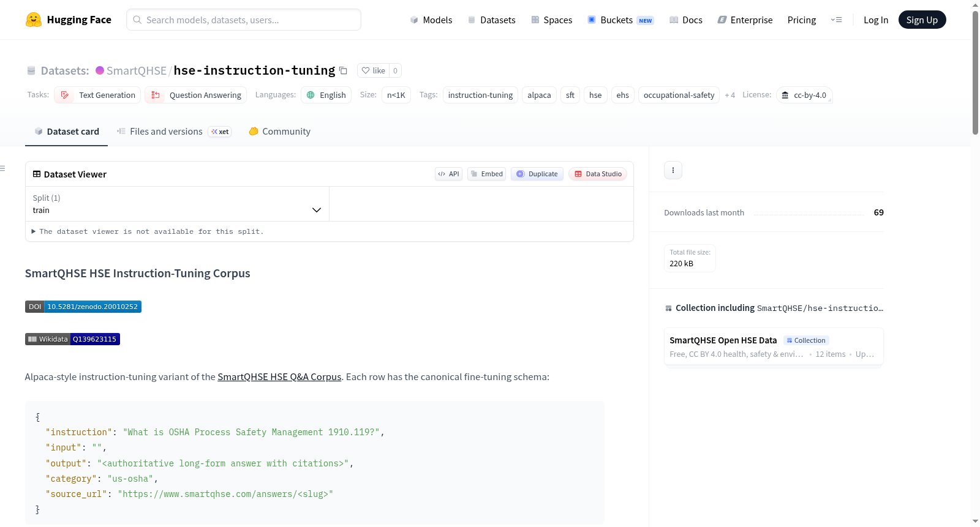Open the Question Answering task tag
Image resolution: width=980 pixels, height=527 pixels.
tap(196, 95)
